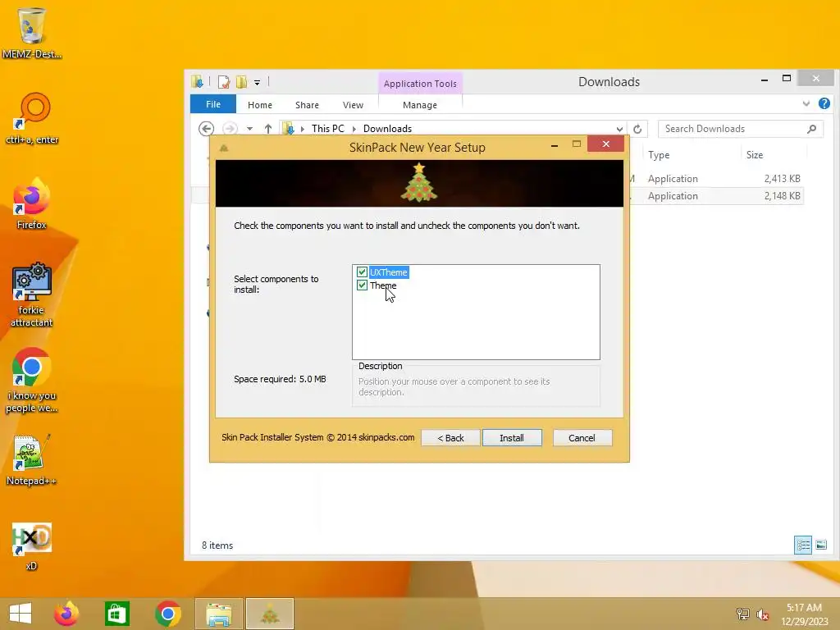Viewport: 840px width, 630px height.
Task: Select This PC in the address breadcrumb
Action: click(328, 129)
